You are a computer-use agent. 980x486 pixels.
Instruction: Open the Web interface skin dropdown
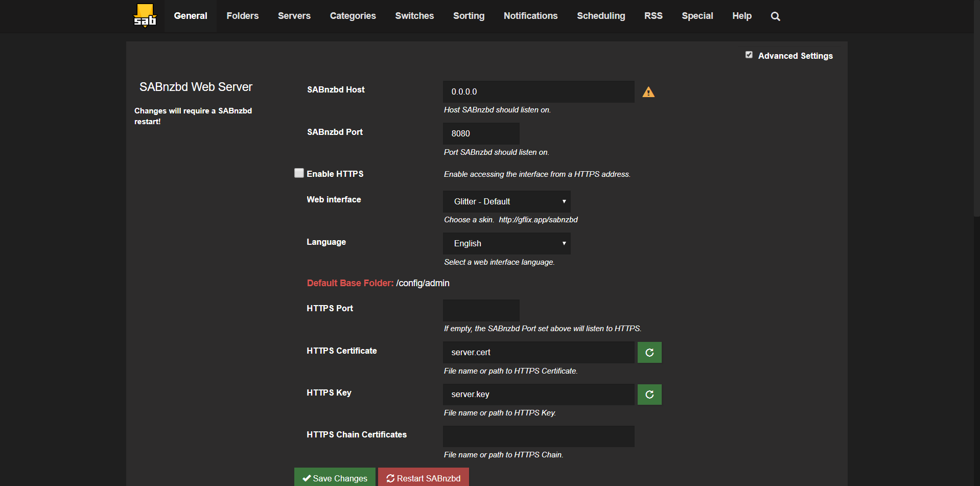pyautogui.click(x=506, y=201)
